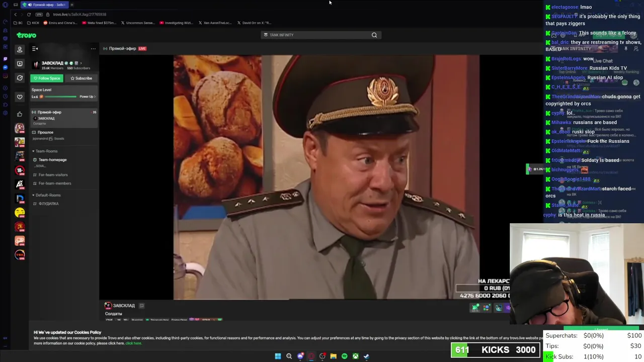Open Windows Start menu

click(x=278, y=356)
